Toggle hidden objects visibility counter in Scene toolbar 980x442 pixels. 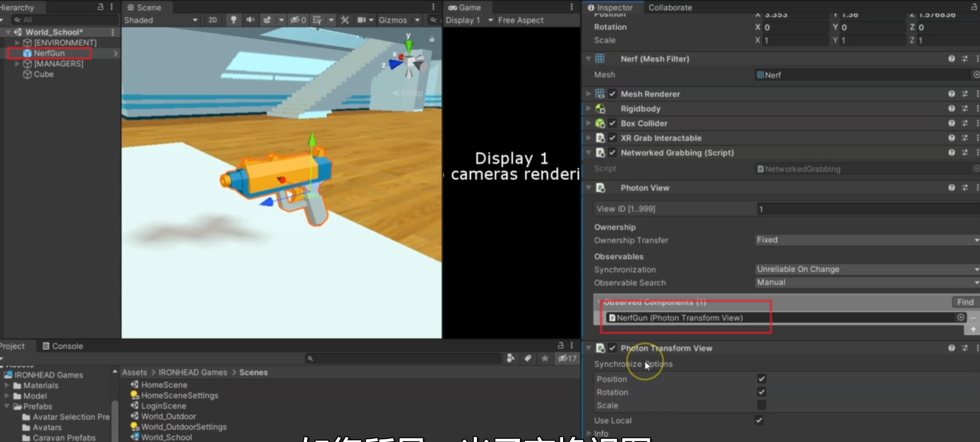[x=298, y=20]
